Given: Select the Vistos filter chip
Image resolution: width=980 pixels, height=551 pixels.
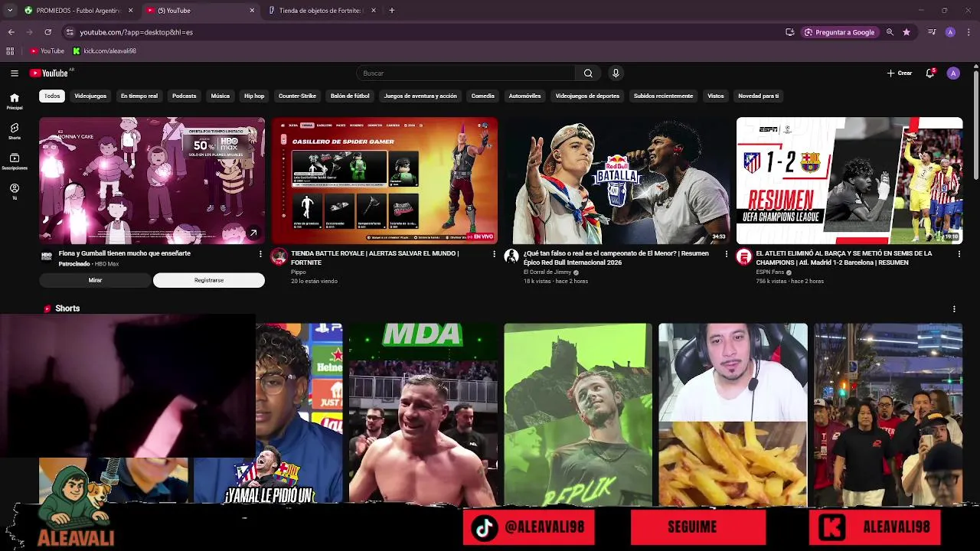Looking at the screenshot, I should pos(716,96).
